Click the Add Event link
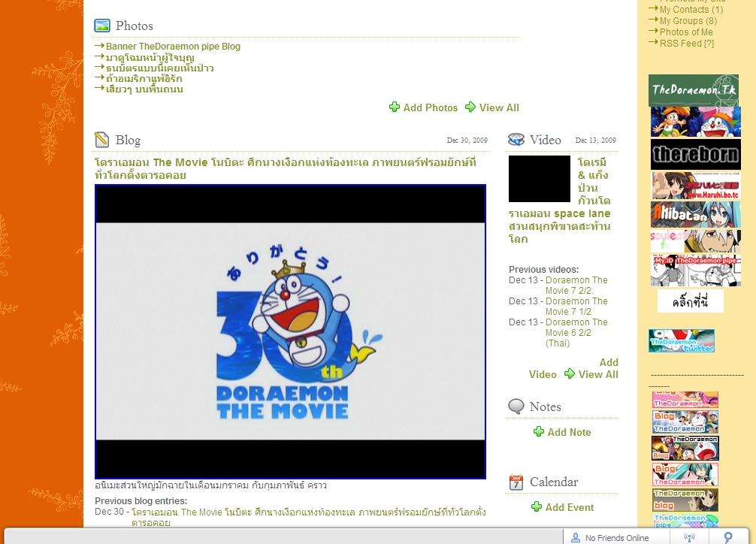This screenshot has width=756, height=544. [x=570, y=507]
